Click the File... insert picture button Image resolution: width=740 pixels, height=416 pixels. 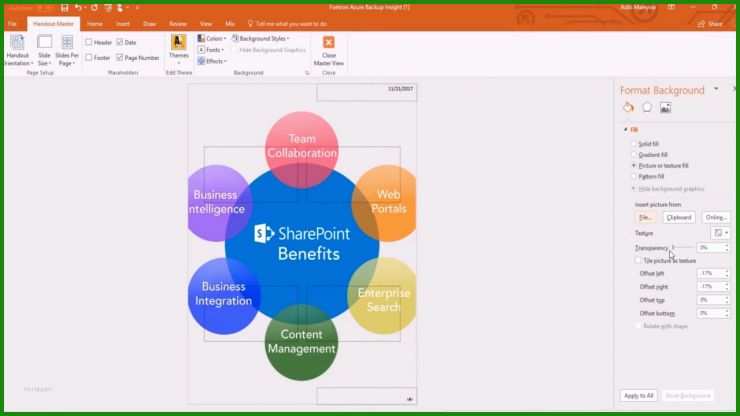[645, 217]
